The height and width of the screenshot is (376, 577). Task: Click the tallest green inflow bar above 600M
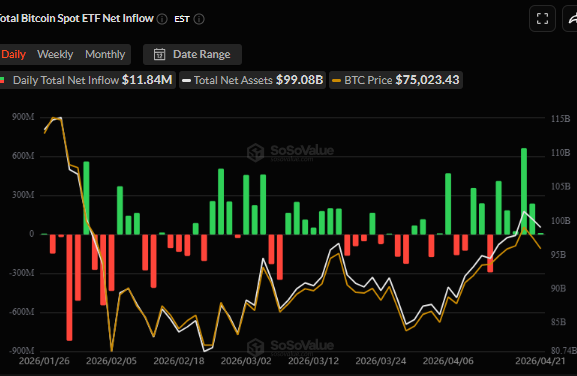524,191
